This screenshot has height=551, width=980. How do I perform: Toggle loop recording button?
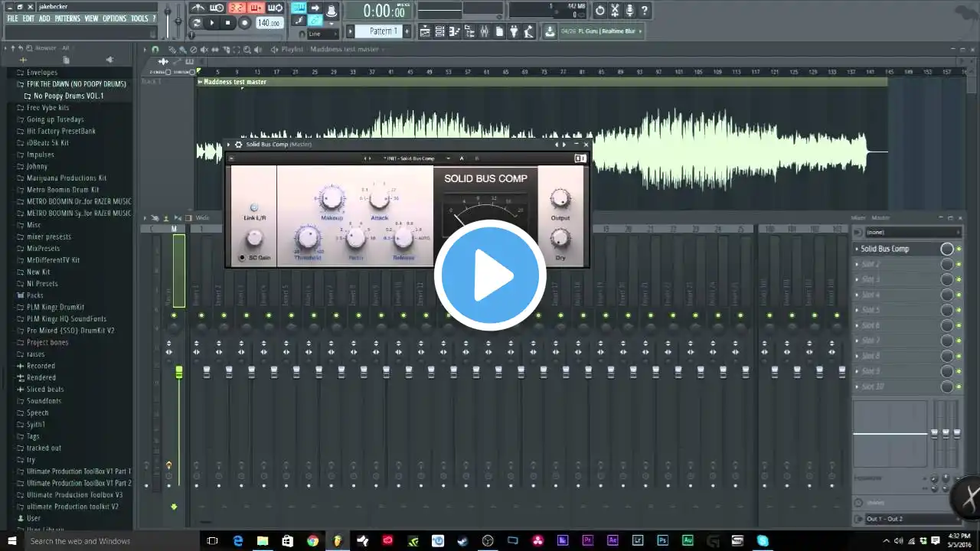point(275,8)
